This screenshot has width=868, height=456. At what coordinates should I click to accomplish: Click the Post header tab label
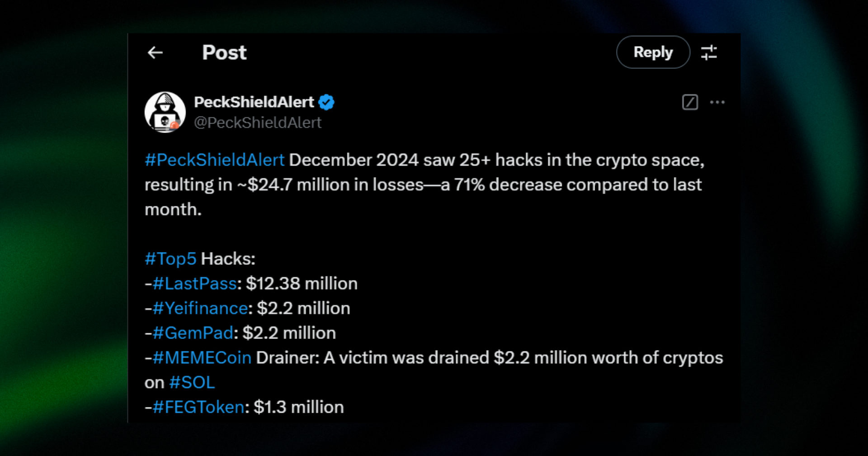click(224, 52)
